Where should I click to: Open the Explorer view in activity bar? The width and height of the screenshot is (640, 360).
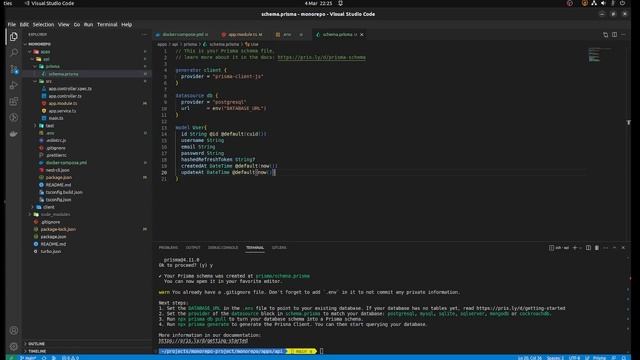pos(13,37)
